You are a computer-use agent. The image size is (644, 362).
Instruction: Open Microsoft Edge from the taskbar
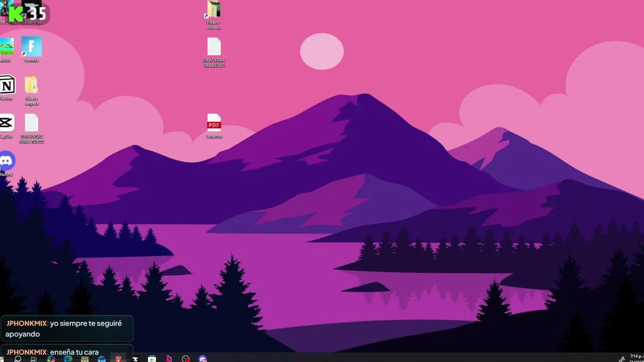[x=68, y=359]
